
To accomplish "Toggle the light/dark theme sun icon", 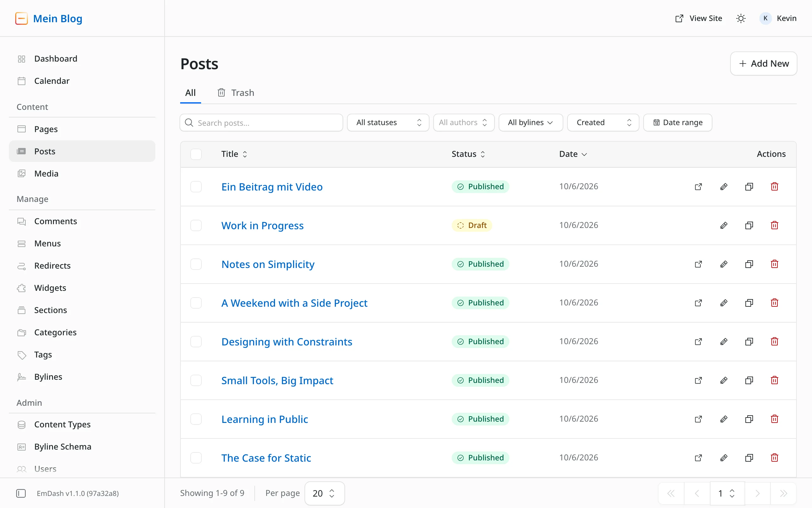I will coord(741,18).
